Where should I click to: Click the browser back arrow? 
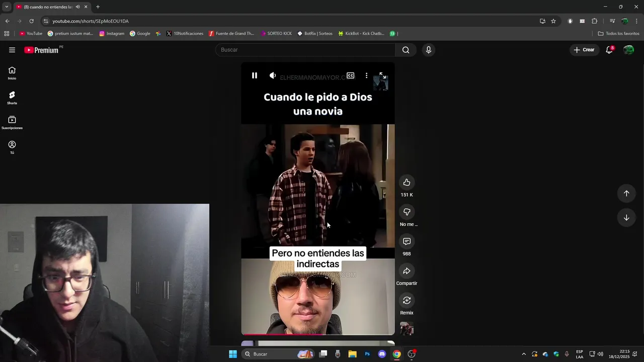point(7,21)
